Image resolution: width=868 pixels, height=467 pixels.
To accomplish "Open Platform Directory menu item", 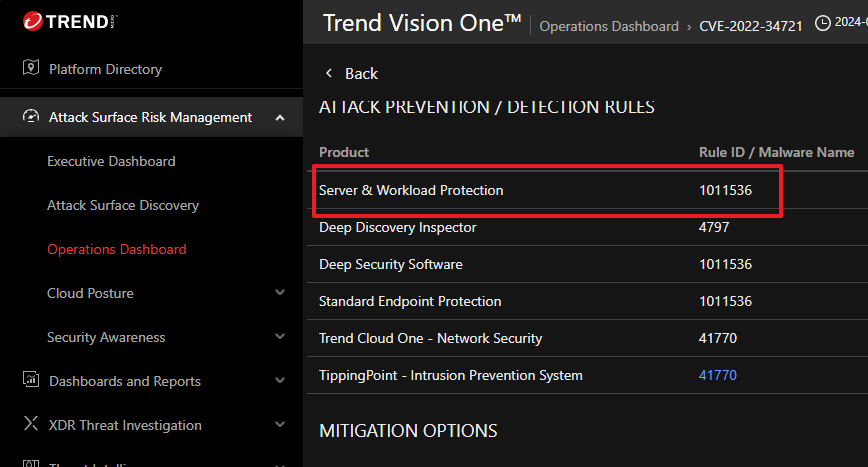I will coord(105,69).
